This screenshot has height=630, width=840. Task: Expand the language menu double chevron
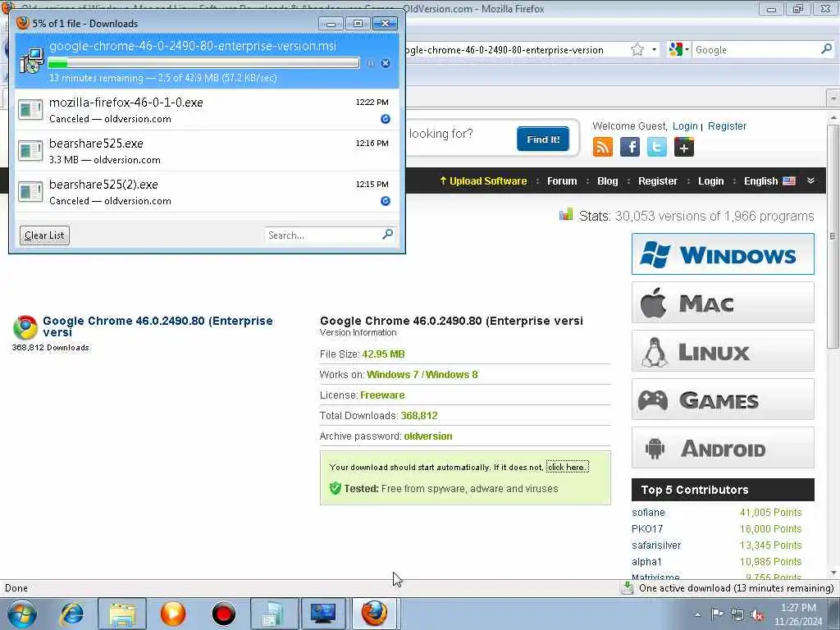tap(811, 181)
